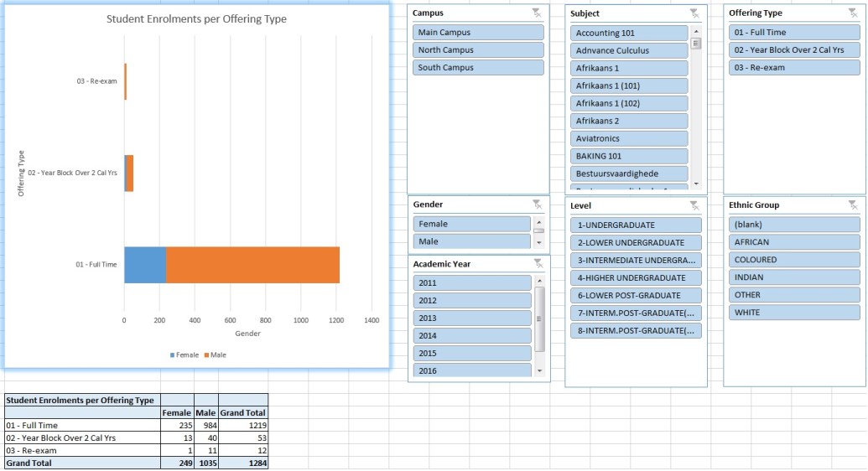Clear the Academic Year slicer filter

click(x=537, y=264)
